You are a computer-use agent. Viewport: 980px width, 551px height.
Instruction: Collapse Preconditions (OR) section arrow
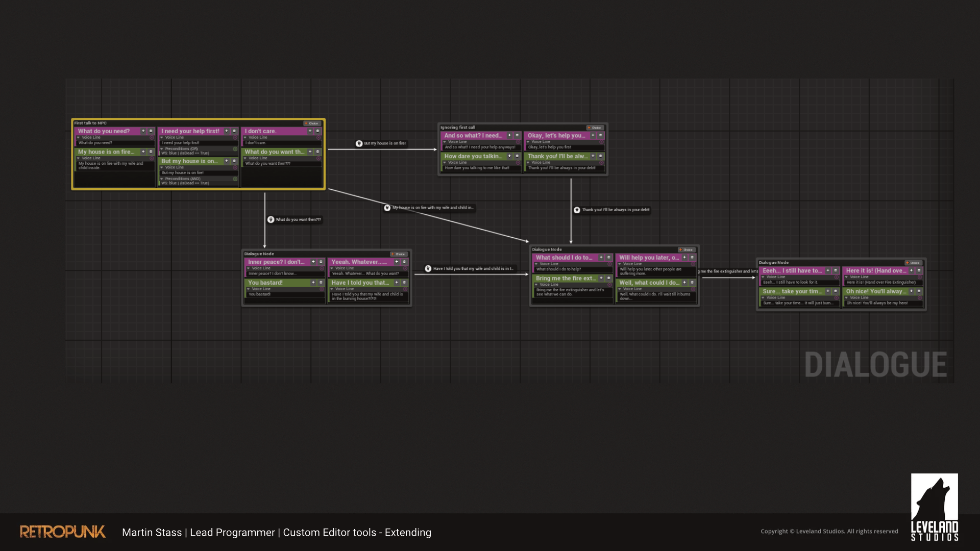click(x=162, y=149)
